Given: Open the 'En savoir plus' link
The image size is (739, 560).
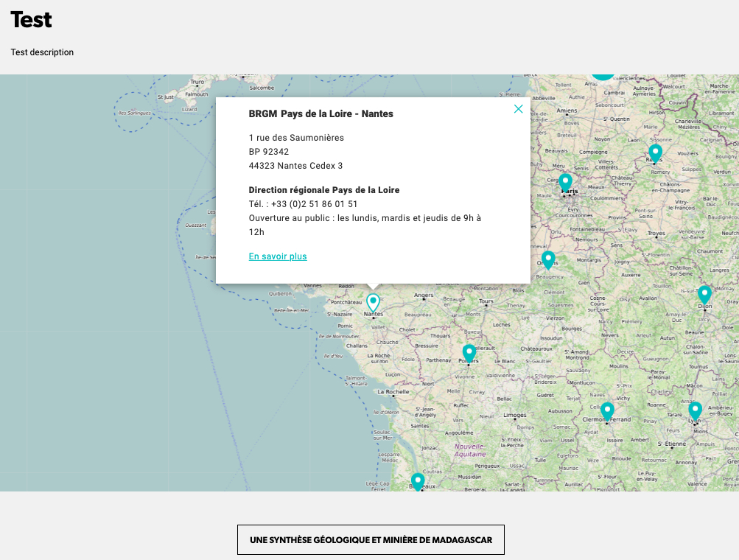Looking at the screenshot, I should point(278,256).
